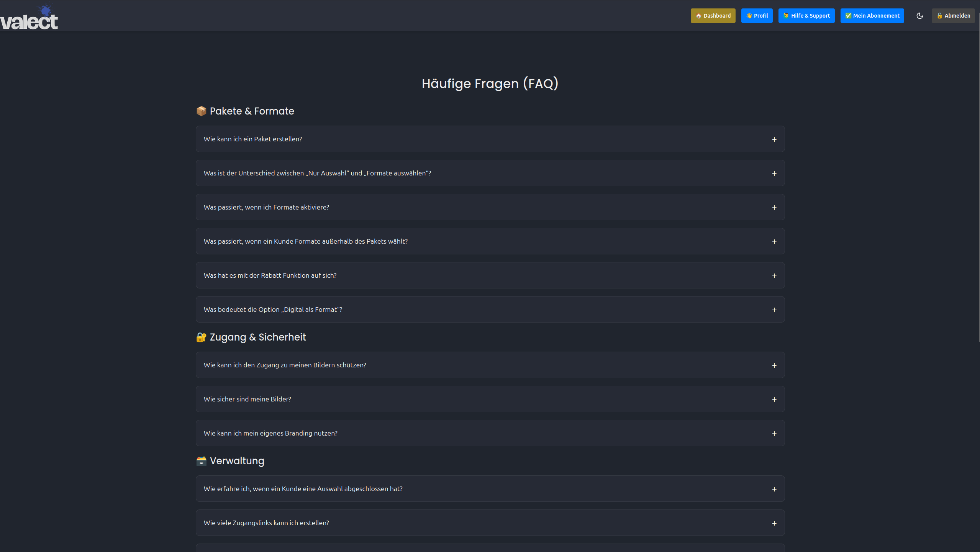The width and height of the screenshot is (980, 552).
Task: Click the Abmelden logout button
Action: (x=953, y=16)
